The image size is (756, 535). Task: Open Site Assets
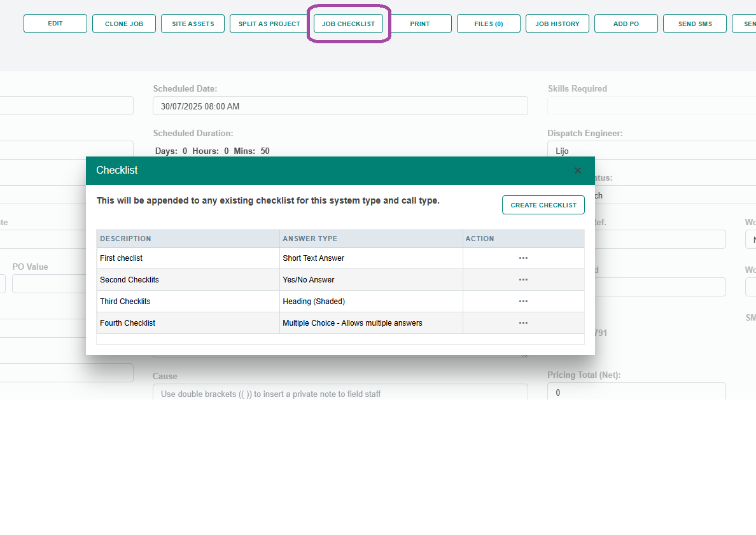[x=193, y=24]
